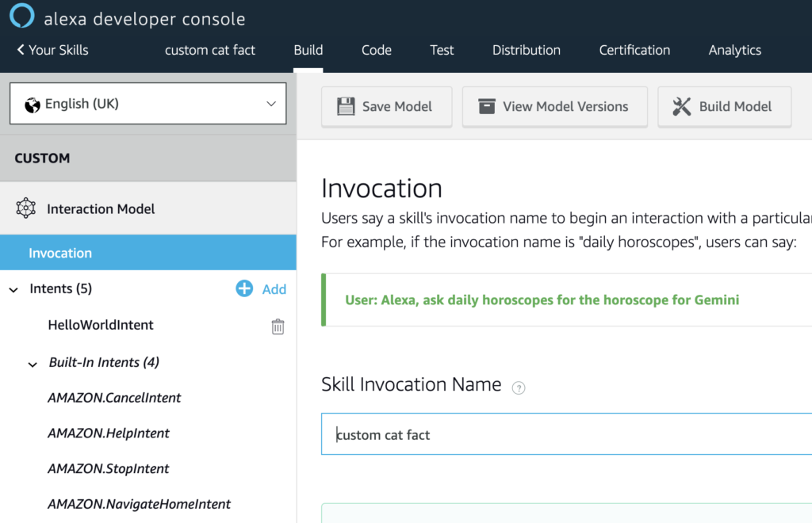
Task: Open HelloWorldIntent in the sidebar
Action: click(101, 325)
